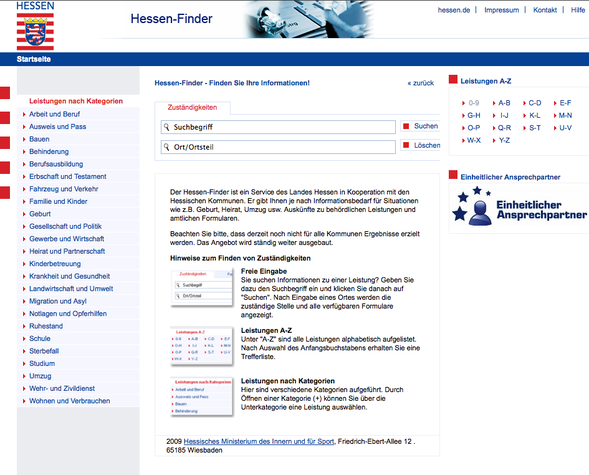Expand the Wohnen und Verbrauchen category
This screenshot has width=589, height=475.
[69, 401]
